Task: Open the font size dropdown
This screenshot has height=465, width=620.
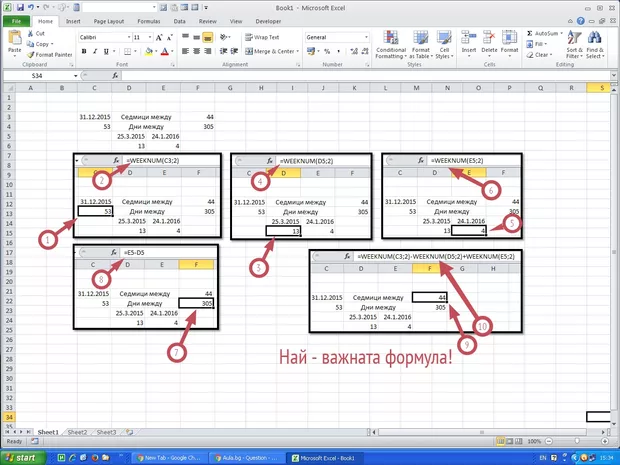Action: pos(150,38)
